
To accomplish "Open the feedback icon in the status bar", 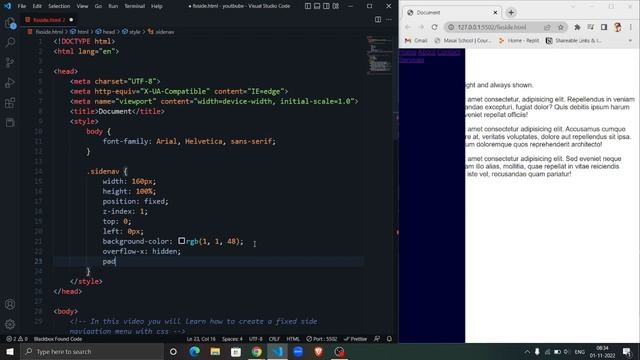I will tap(377, 339).
